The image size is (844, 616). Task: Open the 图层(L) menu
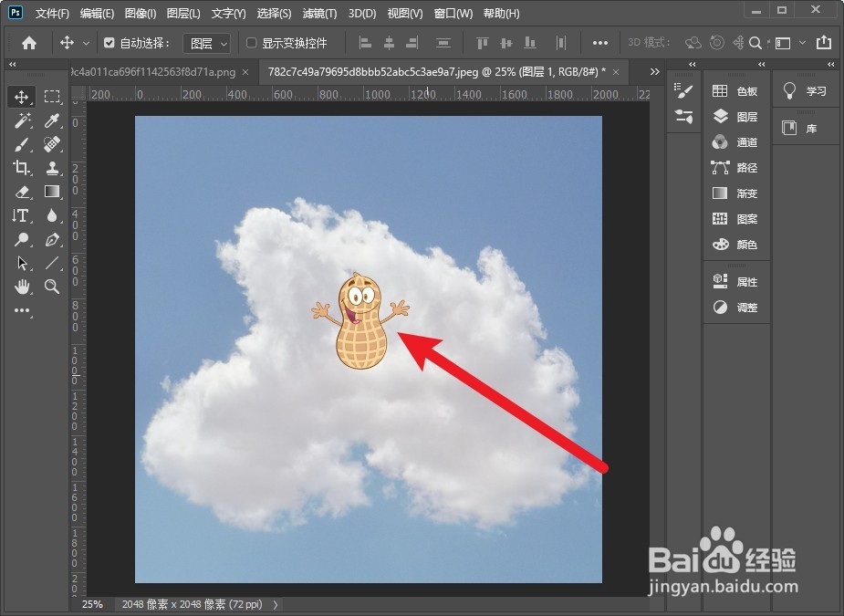click(183, 13)
